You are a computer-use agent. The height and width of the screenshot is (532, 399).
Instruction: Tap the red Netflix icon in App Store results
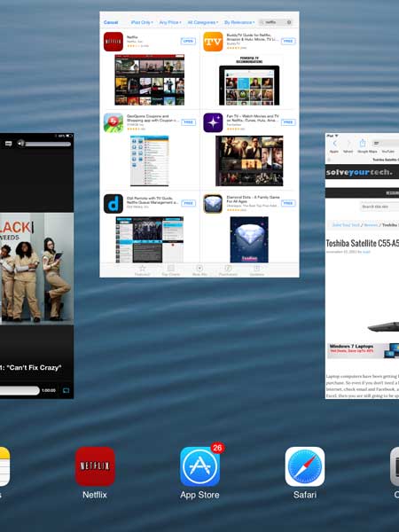point(113,42)
